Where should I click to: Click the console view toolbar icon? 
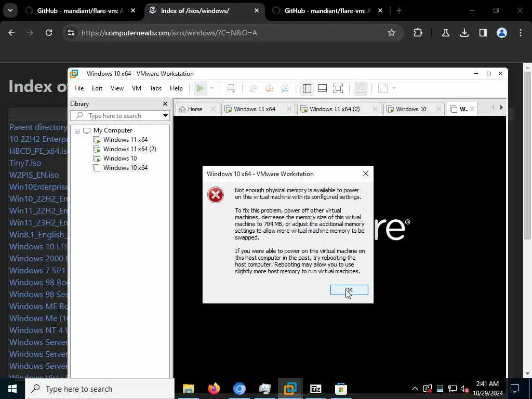361,88
